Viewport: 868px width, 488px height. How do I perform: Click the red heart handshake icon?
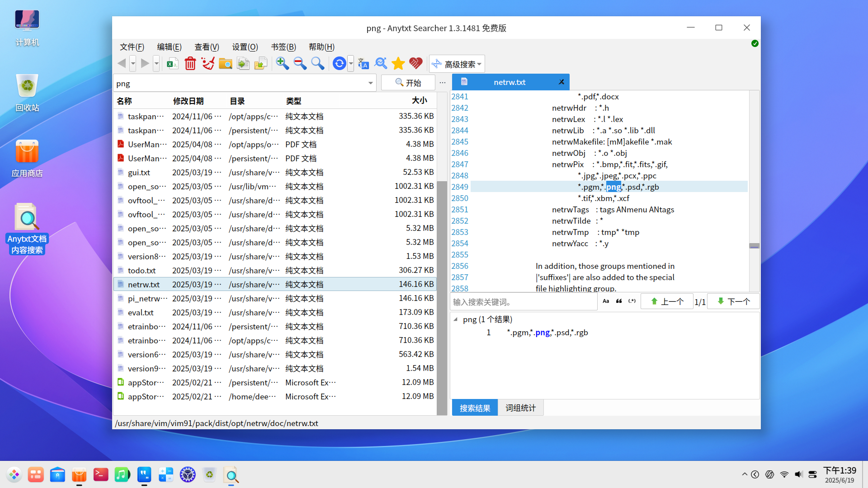pyautogui.click(x=416, y=64)
